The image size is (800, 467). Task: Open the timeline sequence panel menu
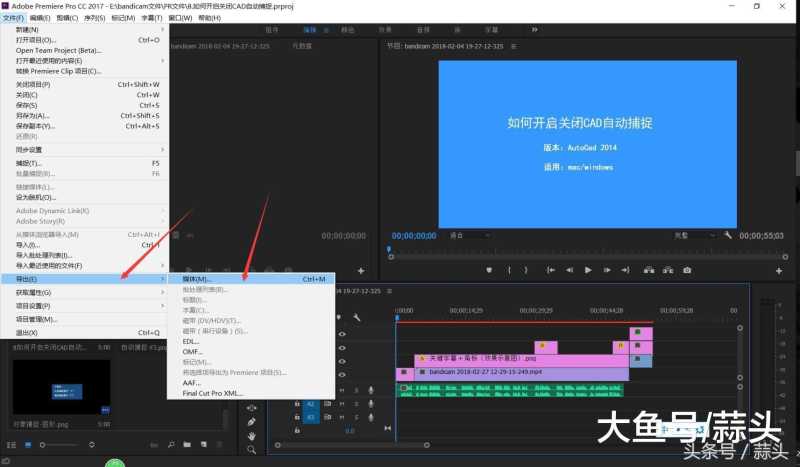[389, 291]
